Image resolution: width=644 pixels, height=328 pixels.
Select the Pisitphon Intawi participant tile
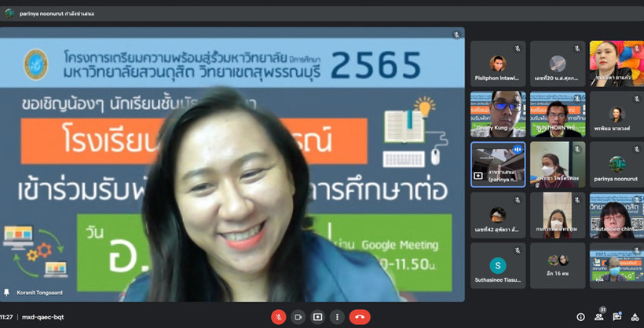pyautogui.click(x=498, y=64)
